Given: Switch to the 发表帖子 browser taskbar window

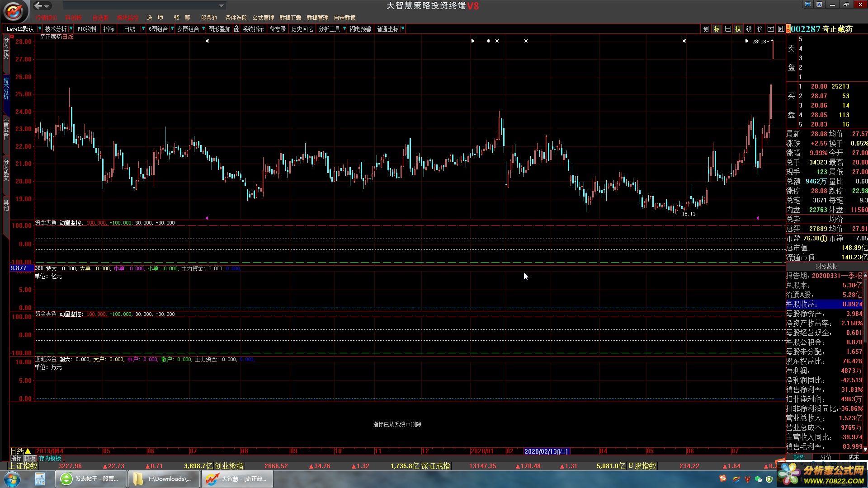Looking at the screenshot, I should 90,479.
